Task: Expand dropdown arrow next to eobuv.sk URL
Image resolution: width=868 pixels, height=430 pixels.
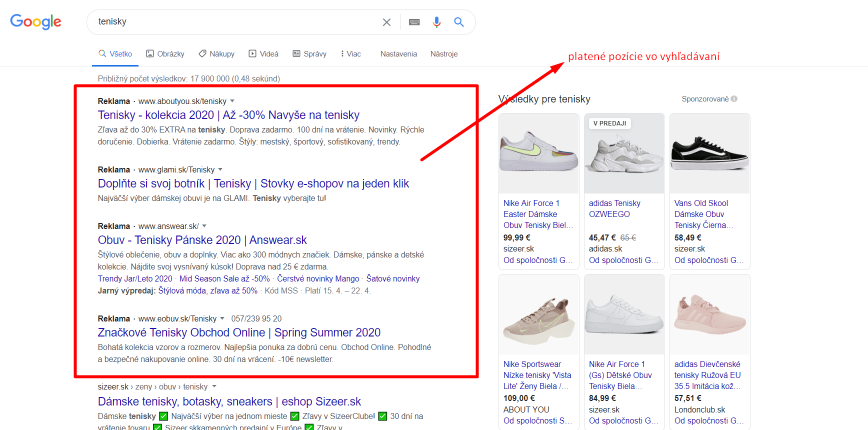Action: coord(222,318)
